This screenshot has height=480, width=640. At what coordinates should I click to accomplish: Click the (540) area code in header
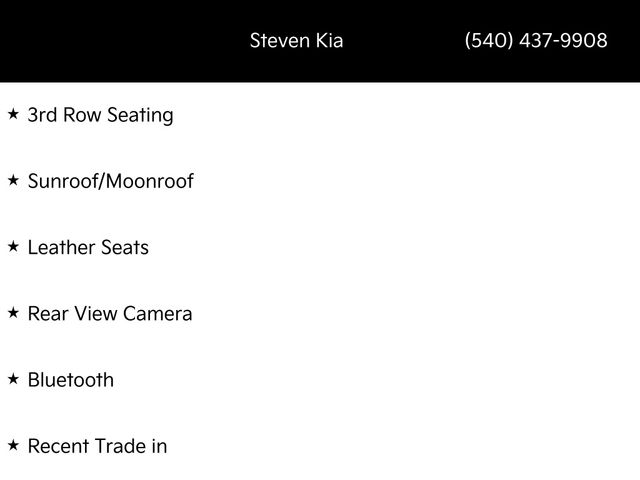(x=490, y=41)
